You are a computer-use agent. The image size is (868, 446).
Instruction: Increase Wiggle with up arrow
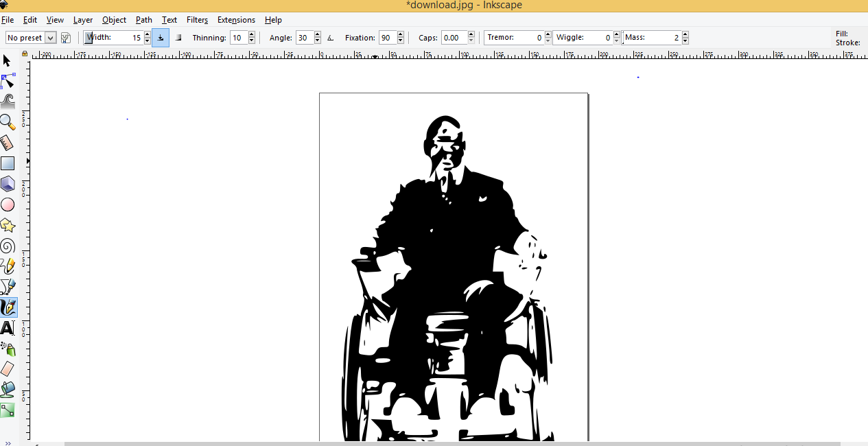(x=616, y=34)
